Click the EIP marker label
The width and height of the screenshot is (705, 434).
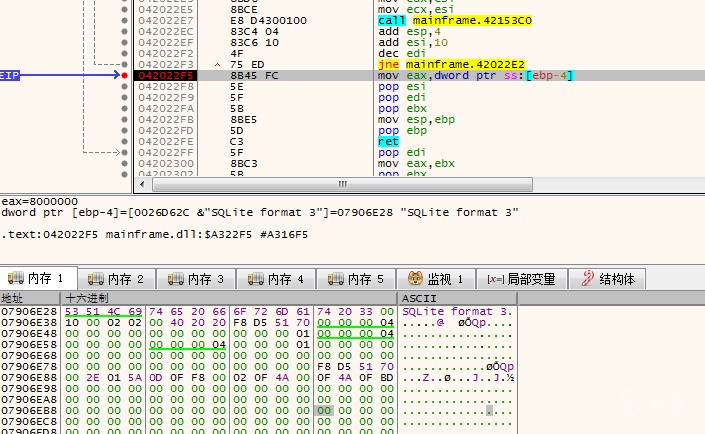(x=10, y=76)
